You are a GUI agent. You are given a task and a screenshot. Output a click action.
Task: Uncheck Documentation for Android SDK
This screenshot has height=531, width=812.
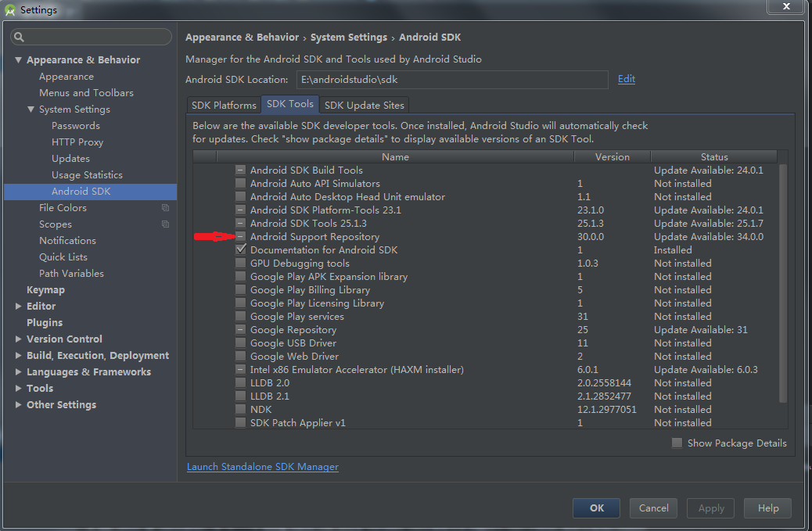point(241,250)
